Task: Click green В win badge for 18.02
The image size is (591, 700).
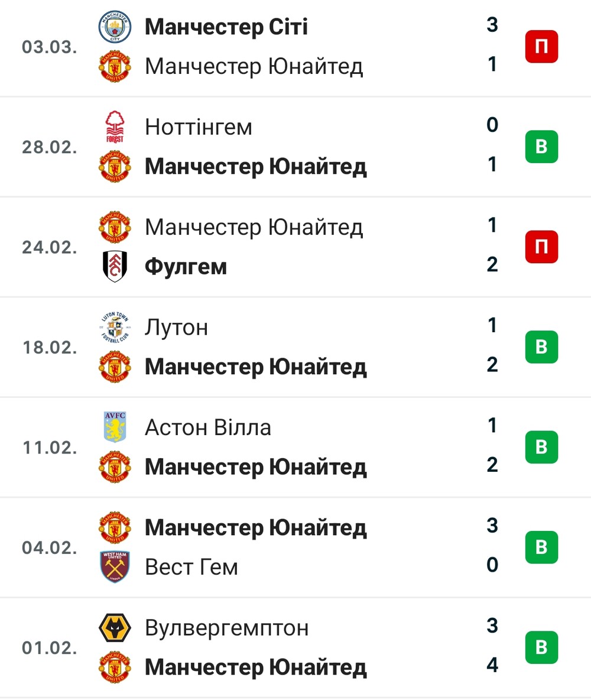Action: click(541, 347)
